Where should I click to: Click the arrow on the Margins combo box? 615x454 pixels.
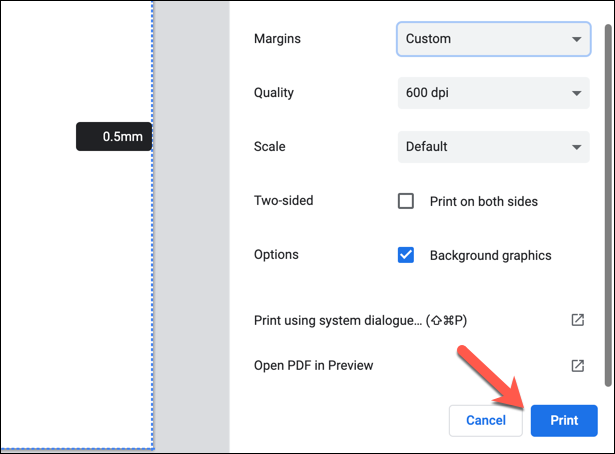576,39
